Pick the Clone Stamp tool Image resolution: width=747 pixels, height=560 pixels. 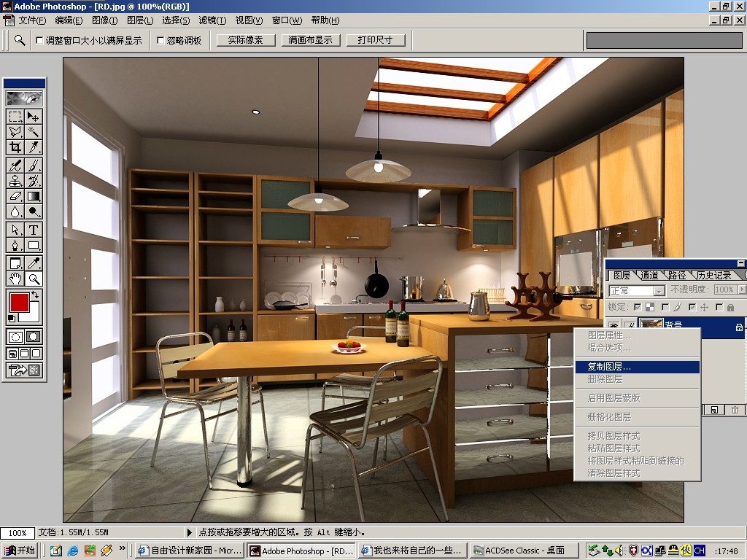click(x=15, y=181)
